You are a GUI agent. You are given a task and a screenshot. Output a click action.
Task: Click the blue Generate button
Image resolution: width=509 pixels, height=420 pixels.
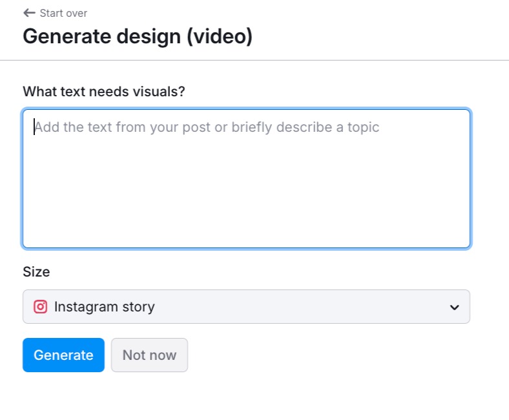tap(63, 355)
